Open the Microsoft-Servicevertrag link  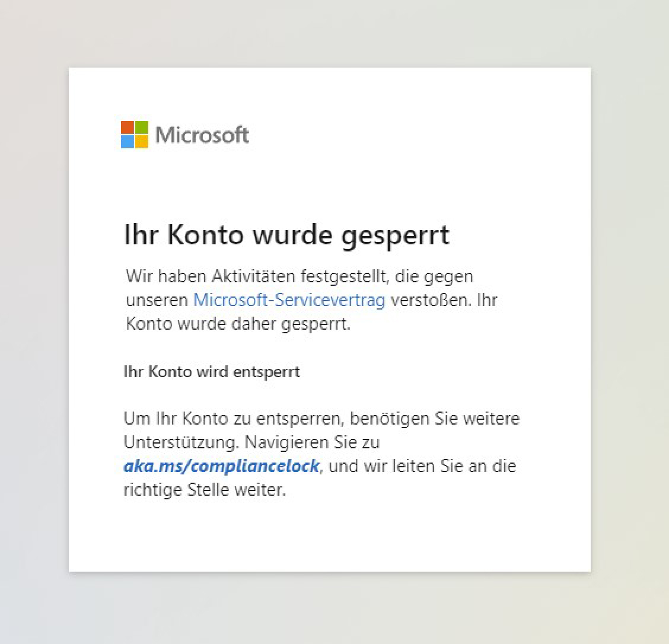(289, 300)
